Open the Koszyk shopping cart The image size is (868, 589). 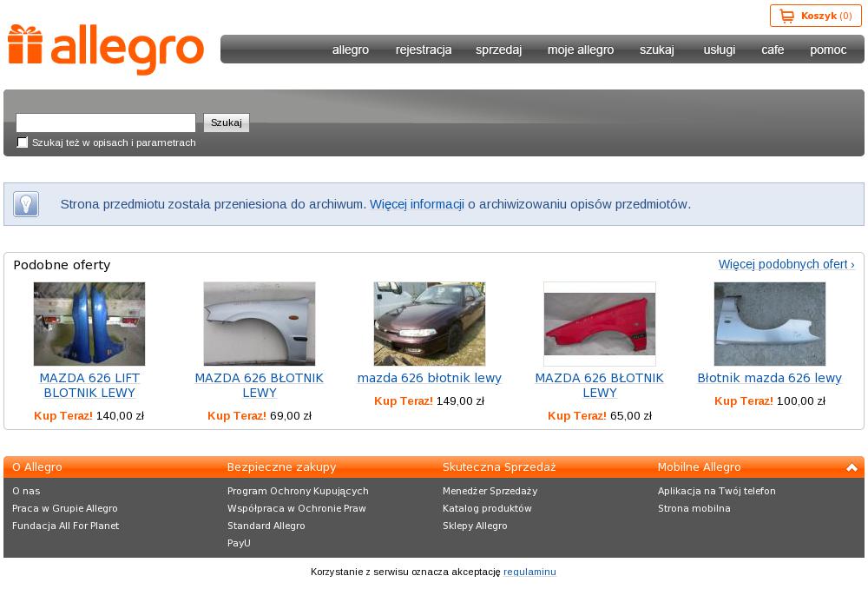pos(815,16)
